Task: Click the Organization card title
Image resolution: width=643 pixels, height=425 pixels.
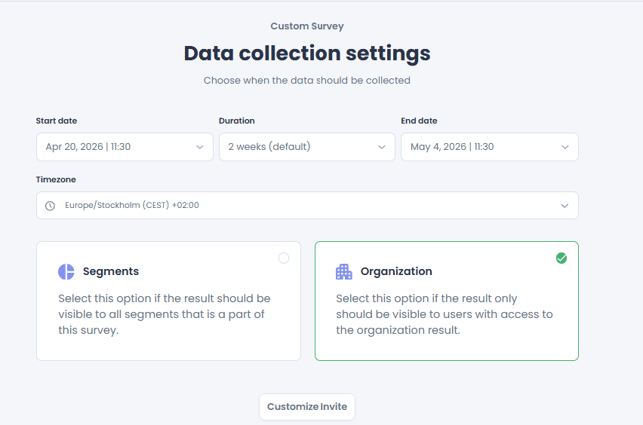Action: 396,271
